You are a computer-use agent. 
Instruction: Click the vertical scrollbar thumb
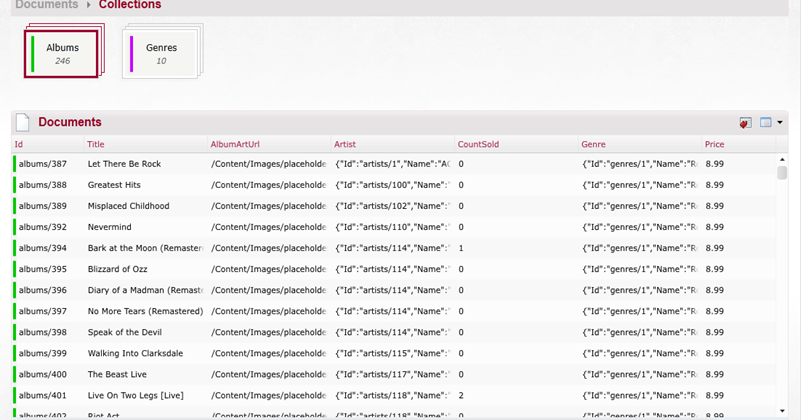pyautogui.click(x=782, y=172)
